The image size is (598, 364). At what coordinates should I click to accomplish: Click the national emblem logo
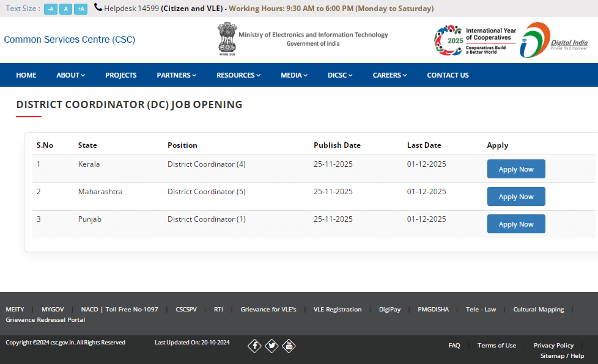(227, 38)
